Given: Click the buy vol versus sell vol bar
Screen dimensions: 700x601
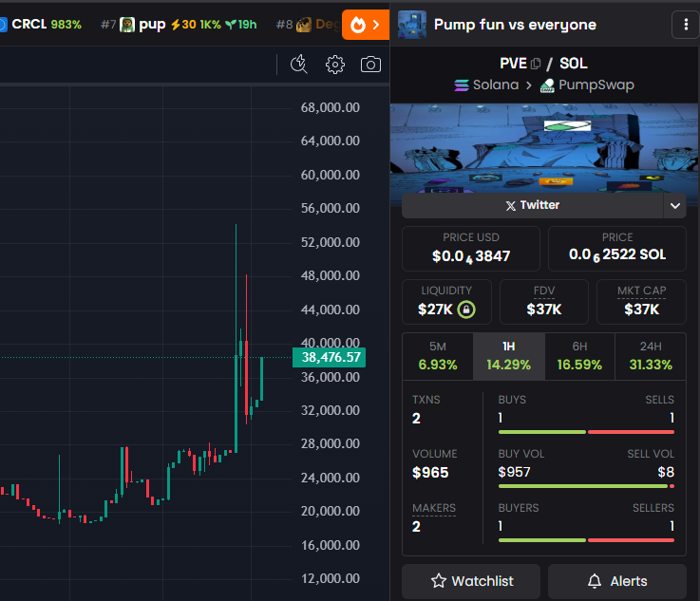Looking at the screenshot, I should [x=586, y=486].
